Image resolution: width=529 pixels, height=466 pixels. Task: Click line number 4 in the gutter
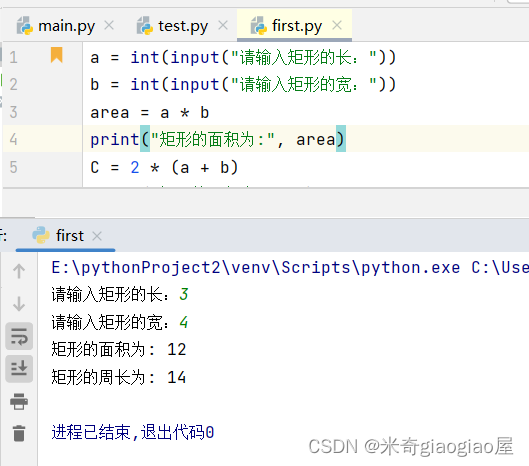pyautogui.click(x=13, y=139)
